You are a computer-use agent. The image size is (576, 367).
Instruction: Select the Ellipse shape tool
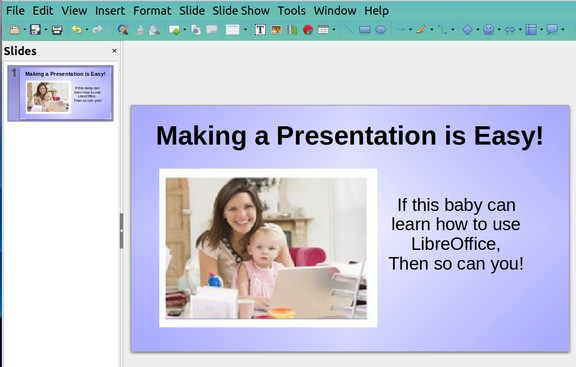[x=381, y=30]
